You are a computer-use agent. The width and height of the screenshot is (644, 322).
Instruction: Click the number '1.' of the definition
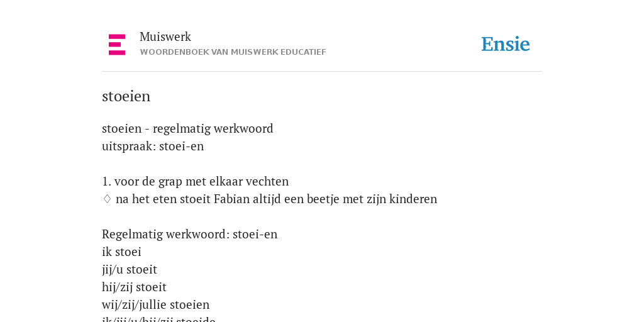pos(106,182)
